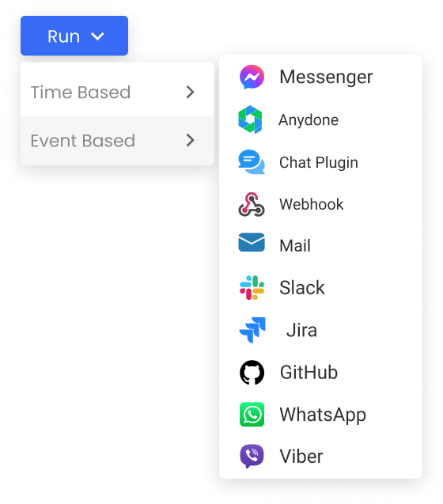The width and height of the screenshot is (443, 504).
Task: Expand the Event Based submenu chevron
Action: pyautogui.click(x=191, y=141)
